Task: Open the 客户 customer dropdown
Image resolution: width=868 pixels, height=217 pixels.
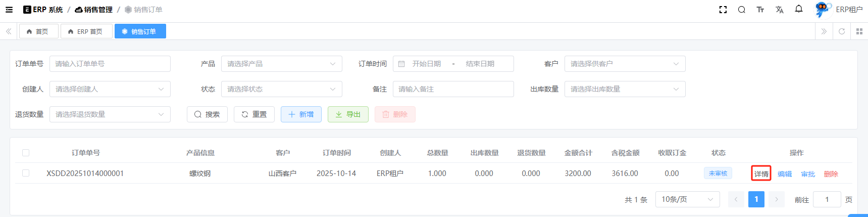Action: [x=625, y=64]
